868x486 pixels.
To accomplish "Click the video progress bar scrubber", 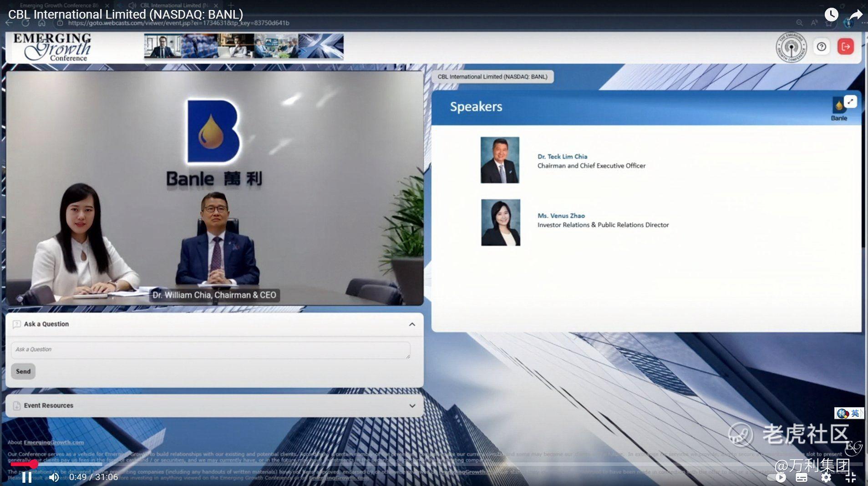I will point(34,464).
